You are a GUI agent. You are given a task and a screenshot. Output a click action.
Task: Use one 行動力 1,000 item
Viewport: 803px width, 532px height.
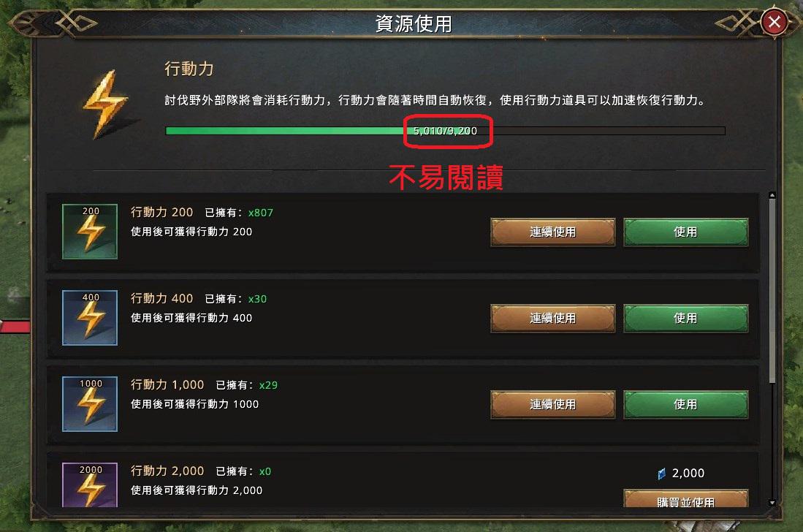pos(685,405)
